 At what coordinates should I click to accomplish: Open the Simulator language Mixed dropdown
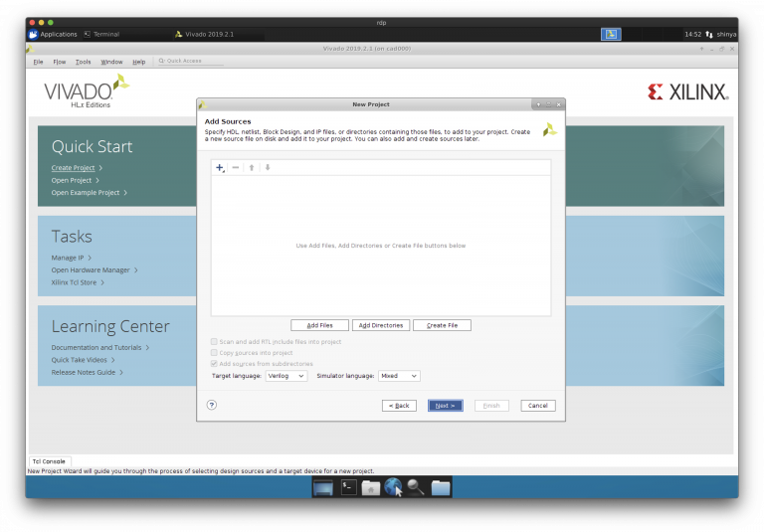click(399, 376)
